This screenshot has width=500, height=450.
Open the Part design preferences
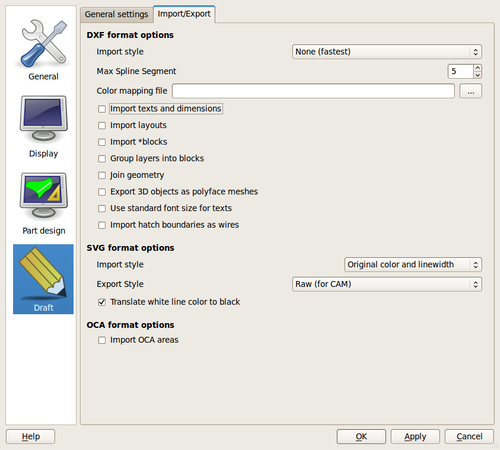point(43,204)
